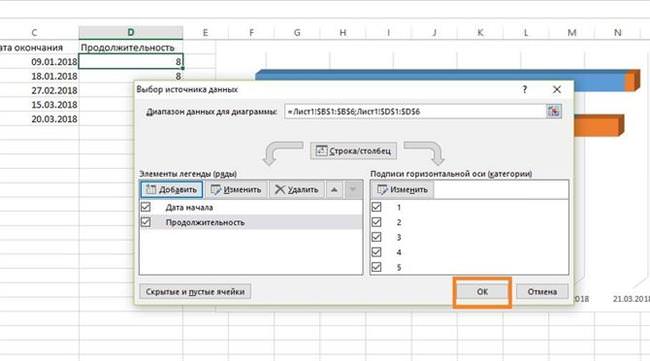The width and height of the screenshot is (650, 361).
Task: Select column C header
Action: (34, 32)
